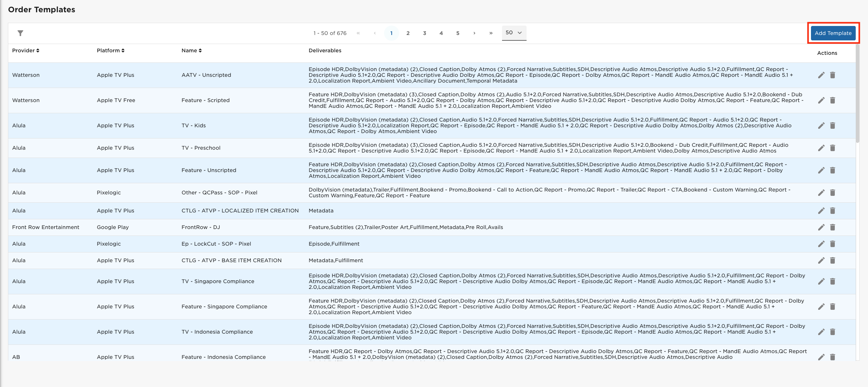
Task: Edit the TV - Kids template
Action: point(821,126)
